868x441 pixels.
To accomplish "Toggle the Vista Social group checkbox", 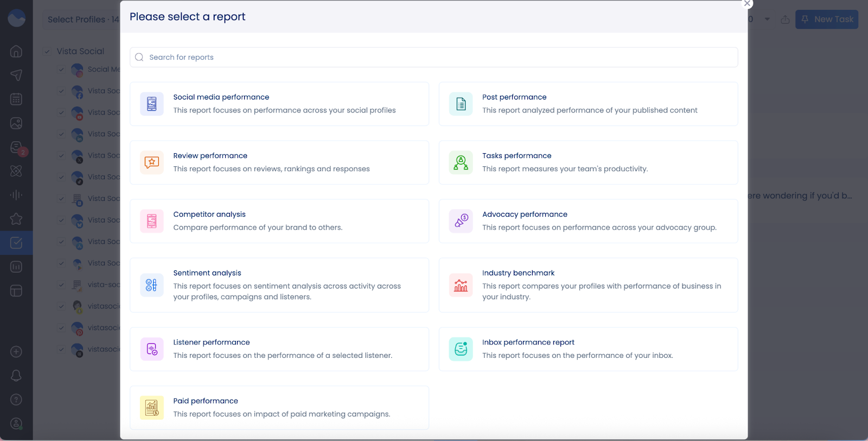I will (x=47, y=52).
